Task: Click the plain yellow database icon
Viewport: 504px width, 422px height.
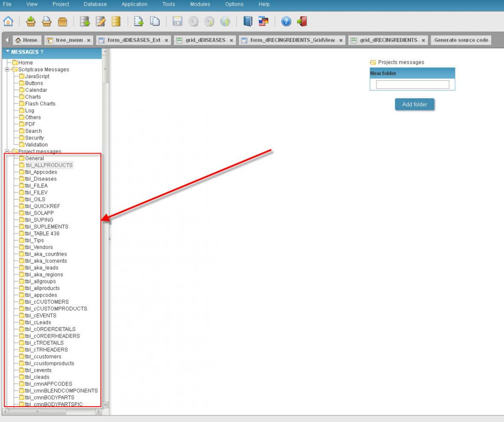Action: pos(116,21)
